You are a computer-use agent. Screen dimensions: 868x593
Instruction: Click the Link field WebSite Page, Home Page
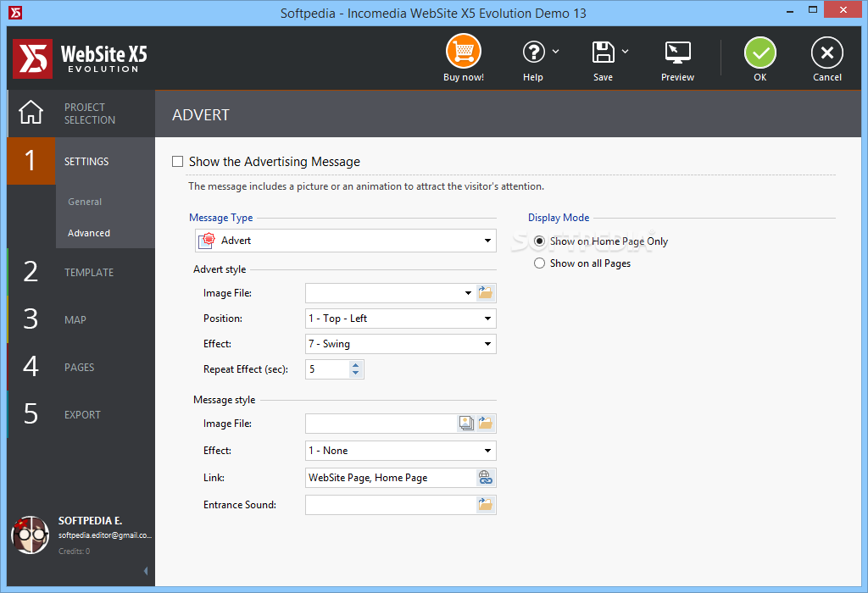[391, 478]
